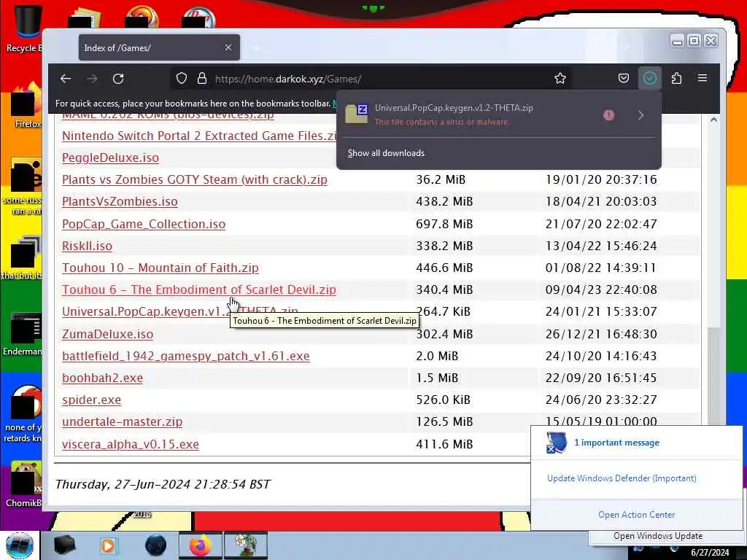Viewport: 747px width, 560px height.
Task: Expand the blocked download details arrow
Action: tap(640, 114)
